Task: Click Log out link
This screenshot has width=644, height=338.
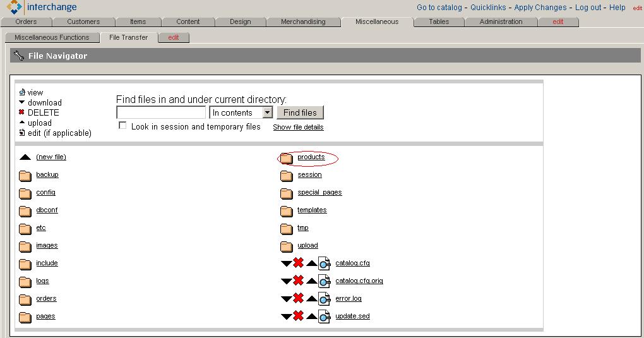Action: [588, 8]
